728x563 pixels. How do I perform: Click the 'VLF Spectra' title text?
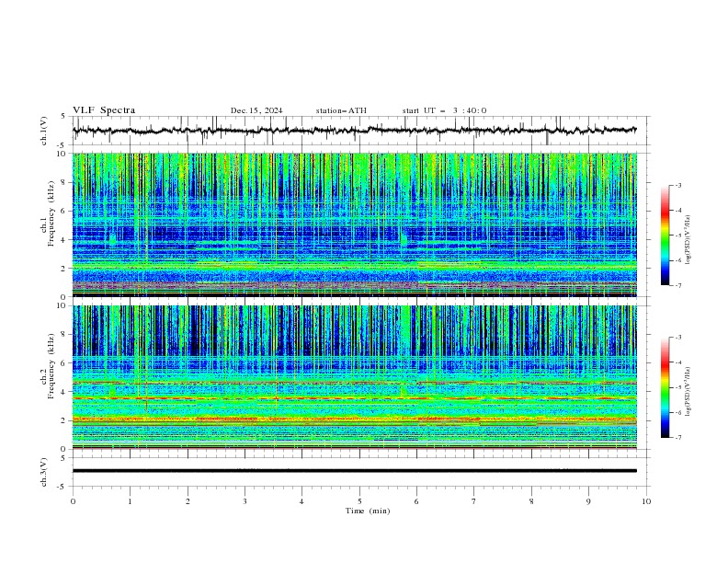[x=104, y=110]
